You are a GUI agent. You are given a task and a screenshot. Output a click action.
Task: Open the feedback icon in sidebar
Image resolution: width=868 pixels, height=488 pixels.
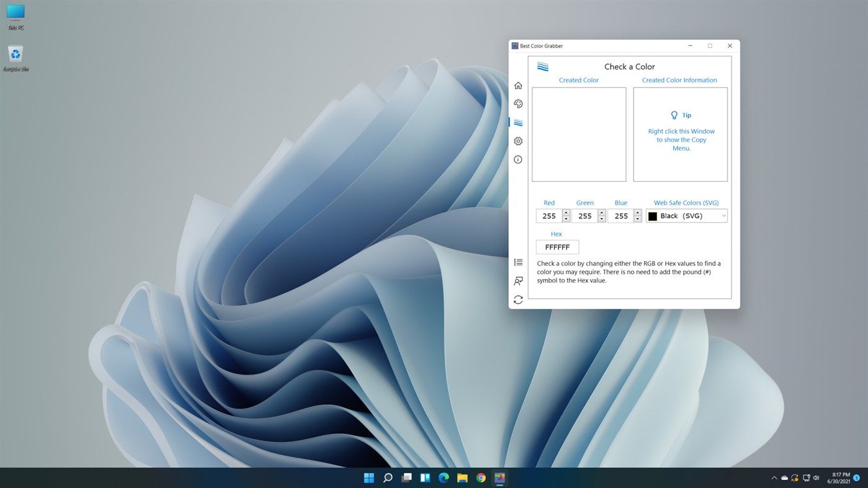518,281
